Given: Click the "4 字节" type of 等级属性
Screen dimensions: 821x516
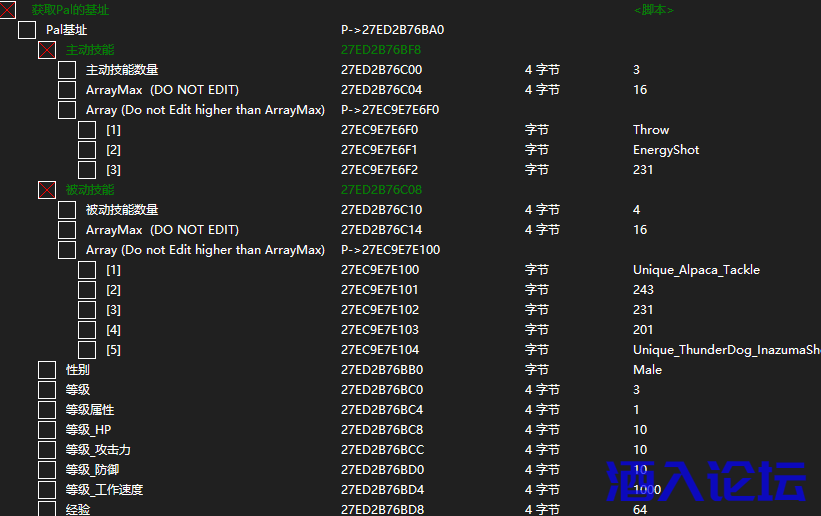Looking at the screenshot, I should click(x=542, y=410).
